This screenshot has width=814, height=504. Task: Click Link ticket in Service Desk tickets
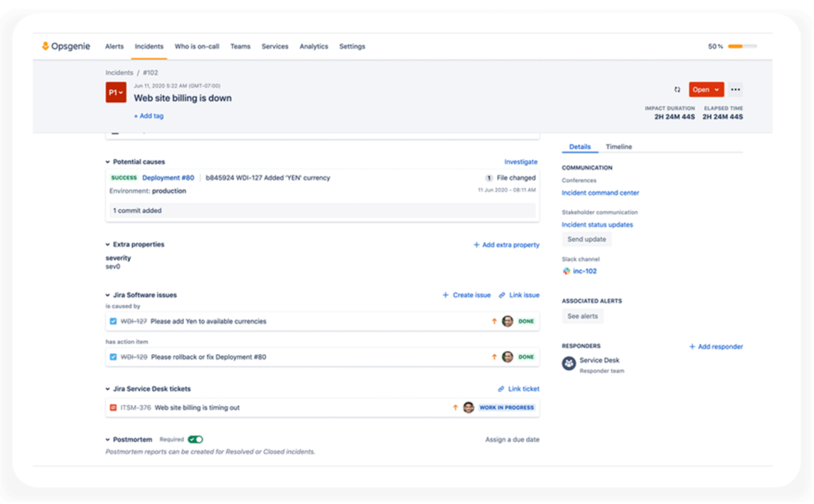point(519,389)
